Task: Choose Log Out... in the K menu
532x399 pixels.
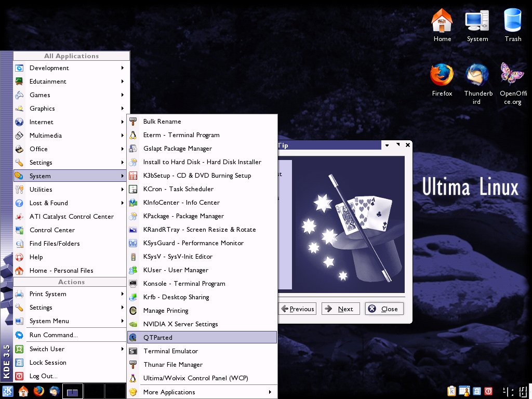Action: (x=70, y=376)
